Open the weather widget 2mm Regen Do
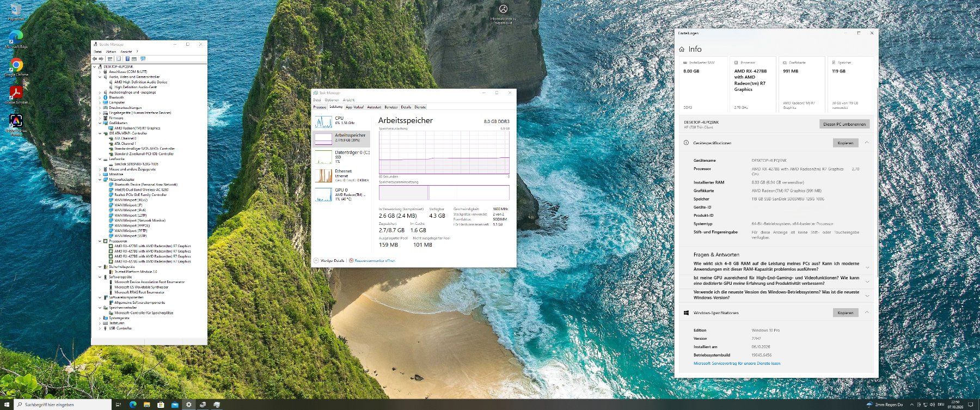 885,405
